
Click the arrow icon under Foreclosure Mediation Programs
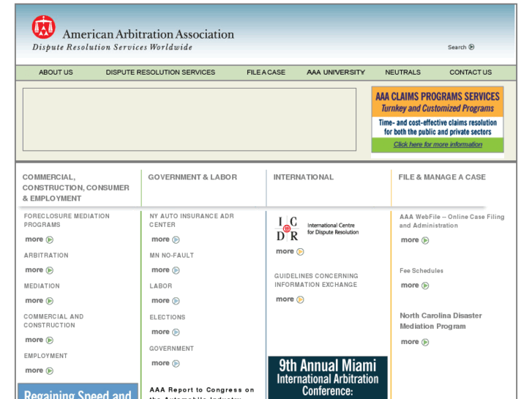(x=50, y=239)
